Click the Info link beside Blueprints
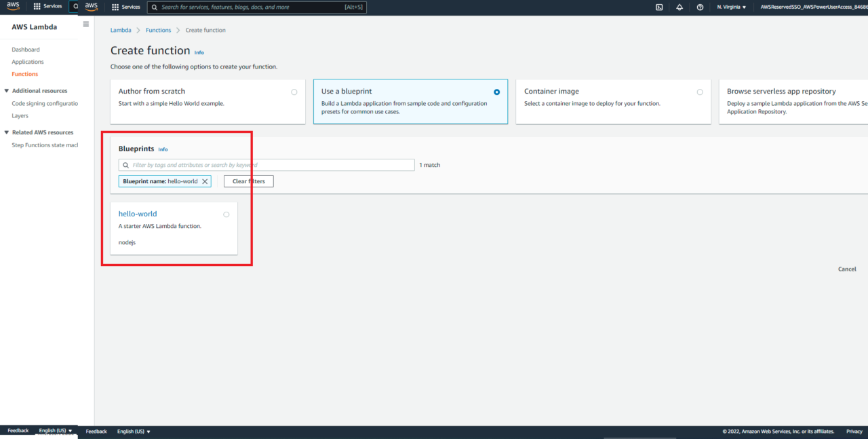Image resolution: width=868 pixels, height=439 pixels. coord(163,149)
